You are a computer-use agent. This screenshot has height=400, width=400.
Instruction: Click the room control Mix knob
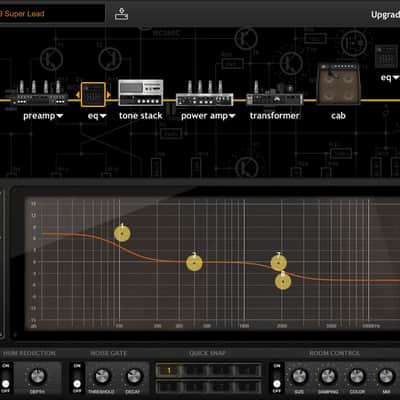tap(386, 376)
